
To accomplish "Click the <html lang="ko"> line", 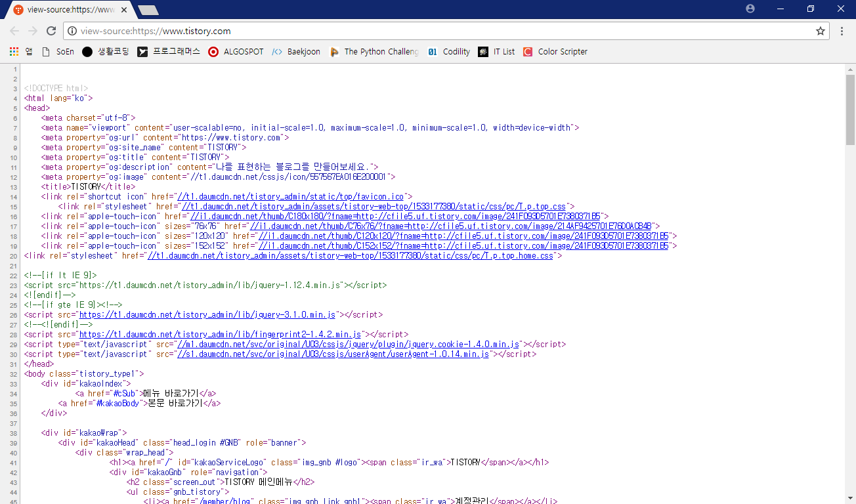I will (x=58, y=98).
